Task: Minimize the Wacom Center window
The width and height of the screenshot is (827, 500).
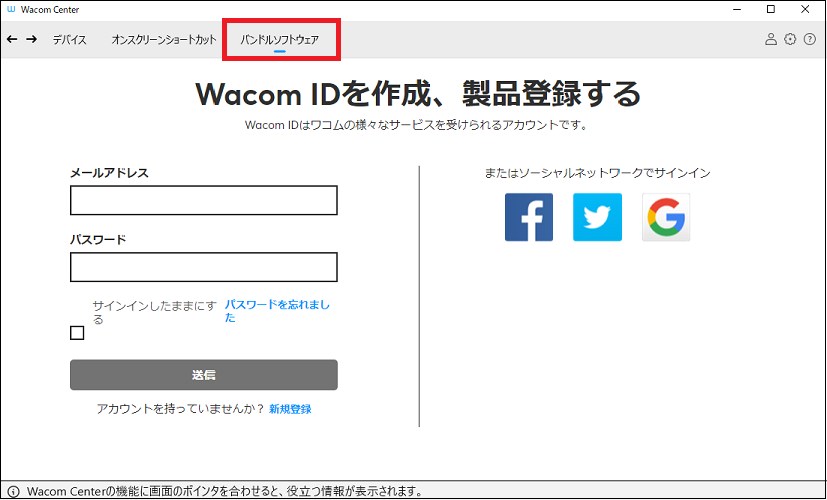Action: (737, 9)
